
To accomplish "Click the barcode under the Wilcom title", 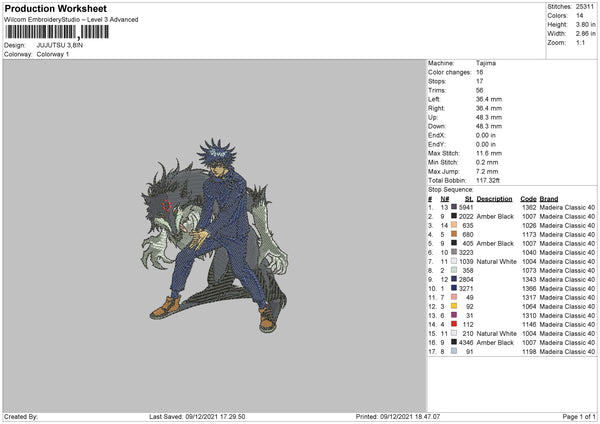I will pyautogui.click(x=57, y=33).
